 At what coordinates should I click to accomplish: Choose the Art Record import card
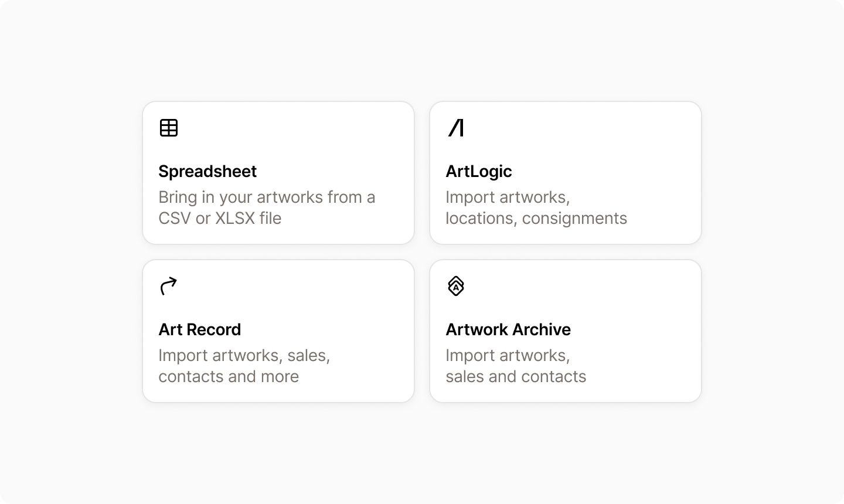pyautogui.click(x=278, y=331)
